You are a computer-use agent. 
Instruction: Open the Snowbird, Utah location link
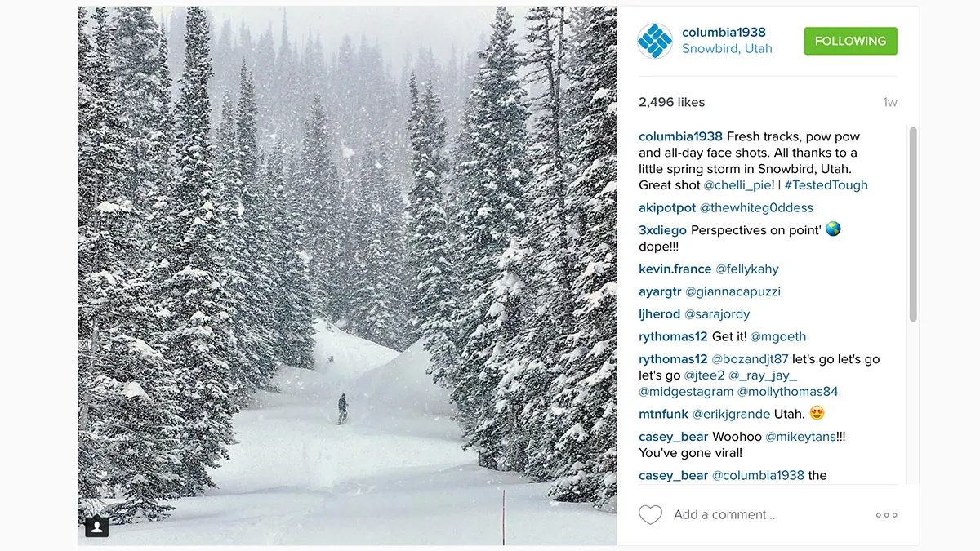point(727,49)
